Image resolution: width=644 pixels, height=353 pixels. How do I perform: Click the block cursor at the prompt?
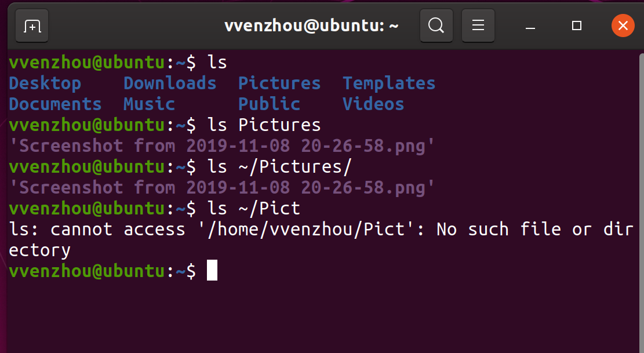212,271
